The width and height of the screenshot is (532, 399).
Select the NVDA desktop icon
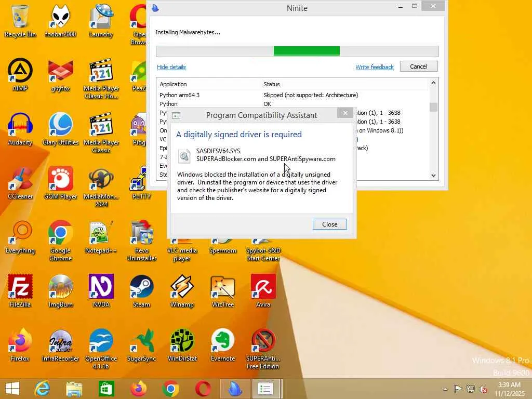(101, 290)
